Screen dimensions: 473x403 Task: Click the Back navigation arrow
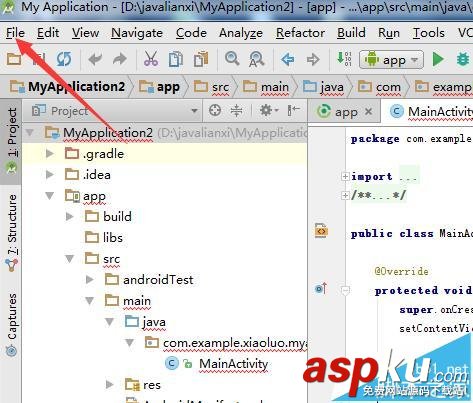(288, 60)
